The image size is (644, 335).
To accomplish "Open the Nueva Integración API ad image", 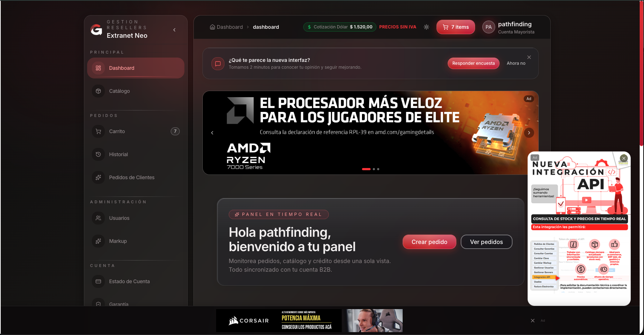I will click(579, 228).
